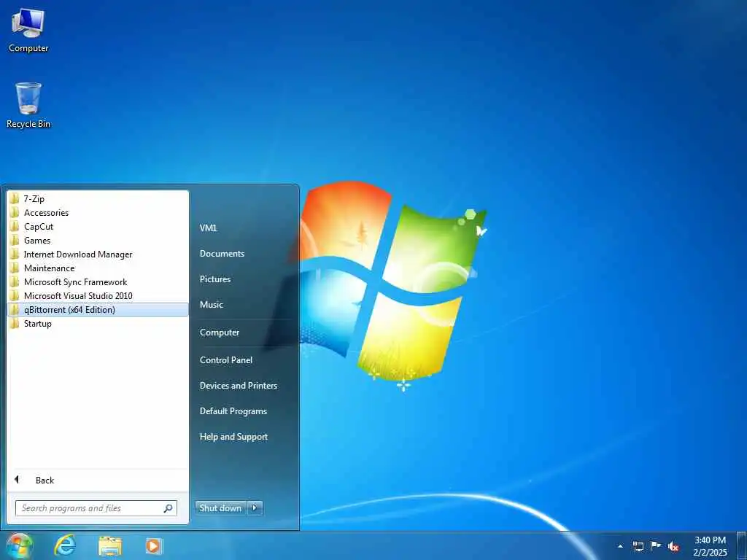The height and width of the screenshot is (560, 747).
Task: Launch Windows Media Player from the taskbar
Action: coord(153,546)
